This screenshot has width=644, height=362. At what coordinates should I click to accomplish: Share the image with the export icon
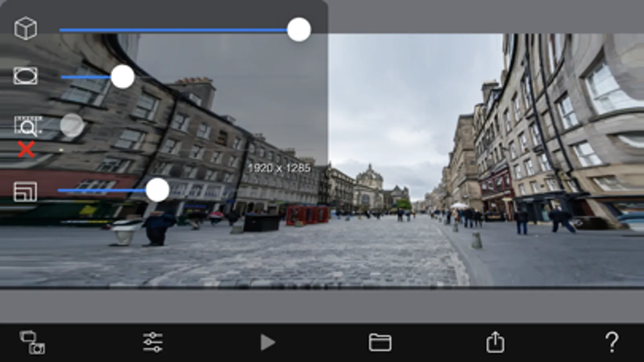pyautogui.click(x=495, y=342)
